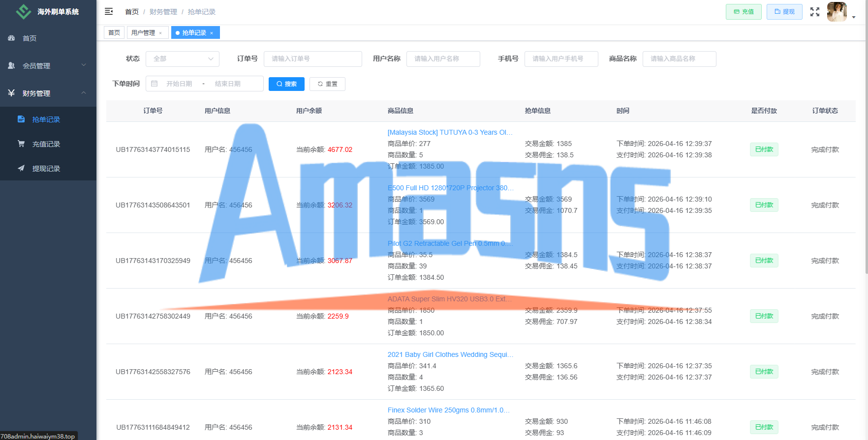Collapse the 财务管理 submenu
The image size is (868, 440).
tap(84, 92)
